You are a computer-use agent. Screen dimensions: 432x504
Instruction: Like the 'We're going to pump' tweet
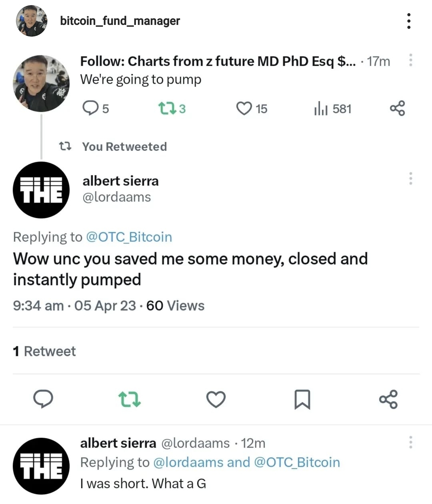(244, 108)
